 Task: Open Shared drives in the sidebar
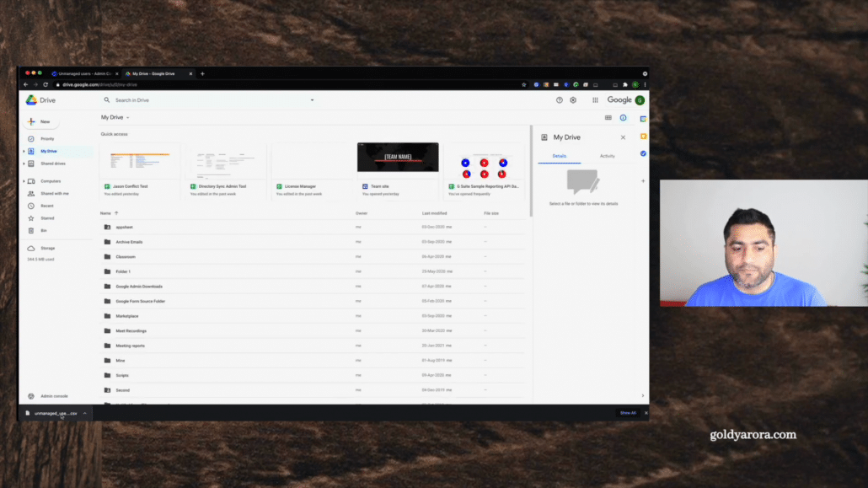(52, 164)
